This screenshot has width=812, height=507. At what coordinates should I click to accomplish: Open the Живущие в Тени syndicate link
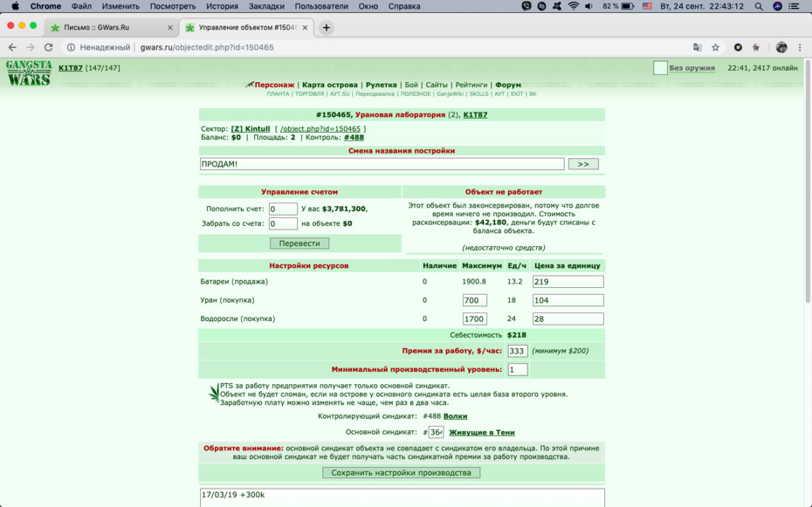tap(482, 433)
